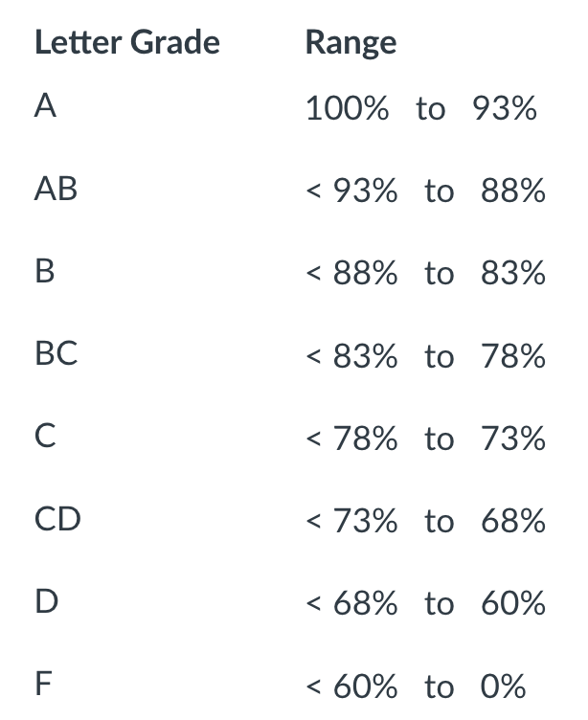Click the "Letter Grade" column header

(x=127, y=43)
